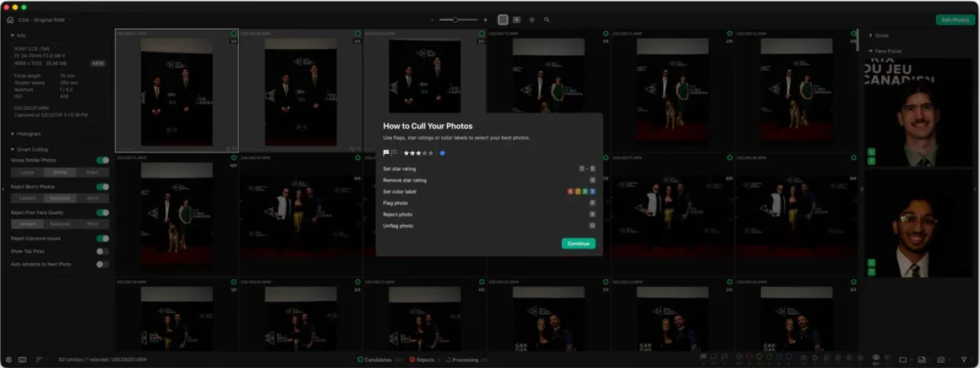Enable Show Top Picks switch
Screen dimensions: 980x368
102,251
